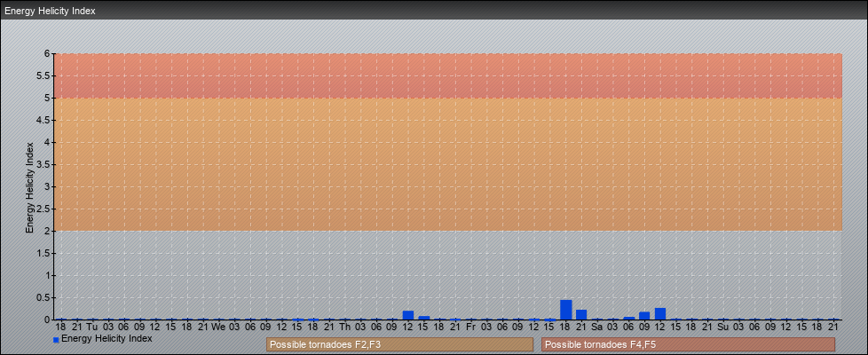Click the 1.5 value on y-axis
Screen dimensions: 868x355
click(x=43, y=253)
